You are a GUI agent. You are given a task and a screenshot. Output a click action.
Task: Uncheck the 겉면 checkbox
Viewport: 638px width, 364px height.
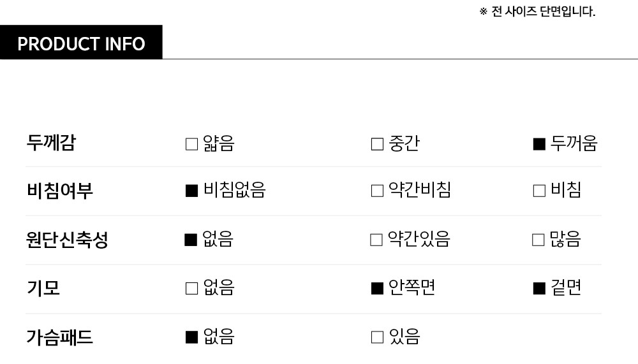pyautogui.click(x=539, y=289)
